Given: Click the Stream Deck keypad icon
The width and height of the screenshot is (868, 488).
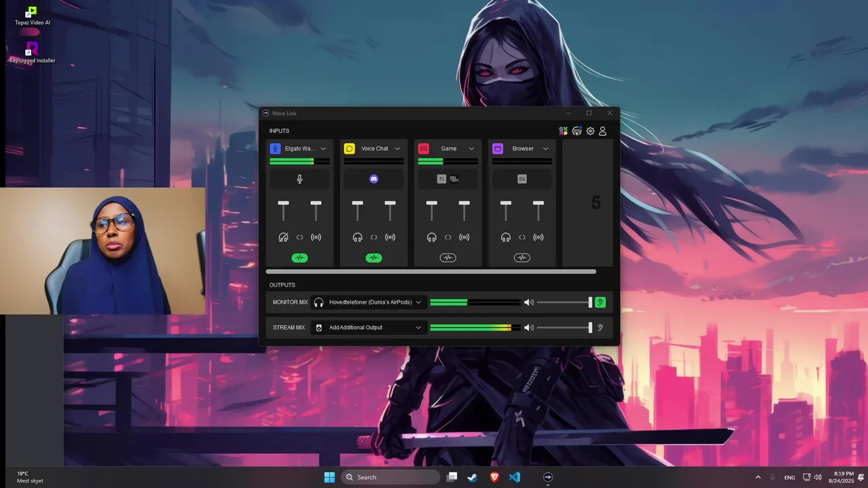Looking at the screenshot, I should pos(577,131).
